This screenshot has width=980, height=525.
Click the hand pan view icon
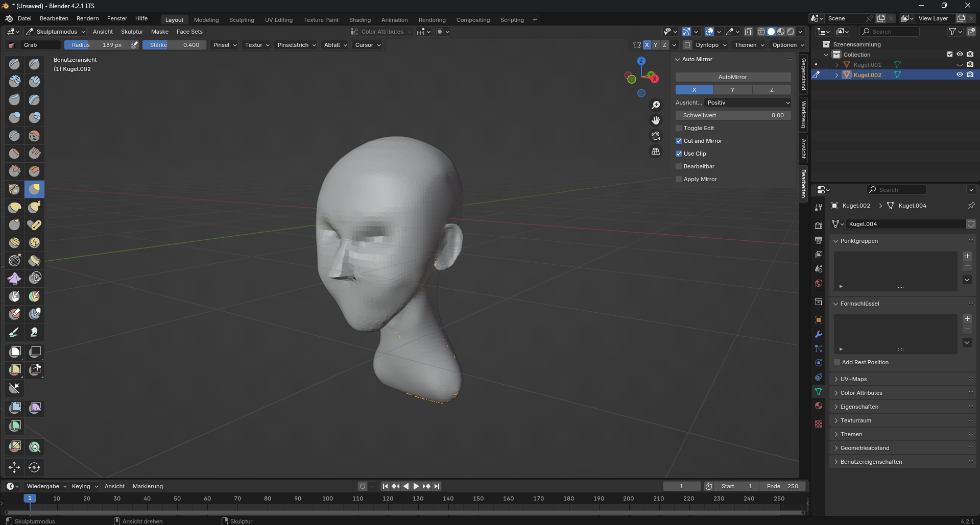coord(656,120)
